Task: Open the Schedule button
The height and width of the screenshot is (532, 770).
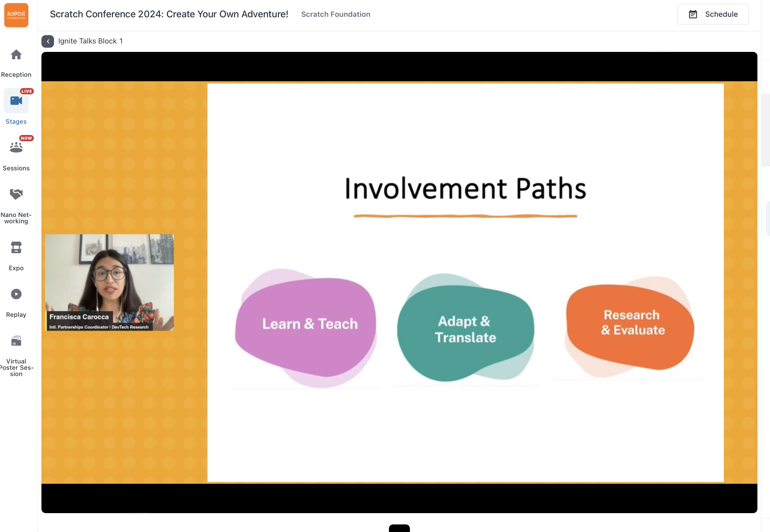Action: (713, 14)
